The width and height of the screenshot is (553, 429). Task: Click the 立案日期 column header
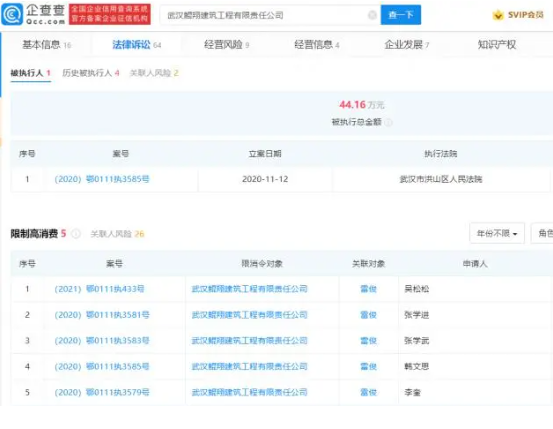click(x=265, y=154)
